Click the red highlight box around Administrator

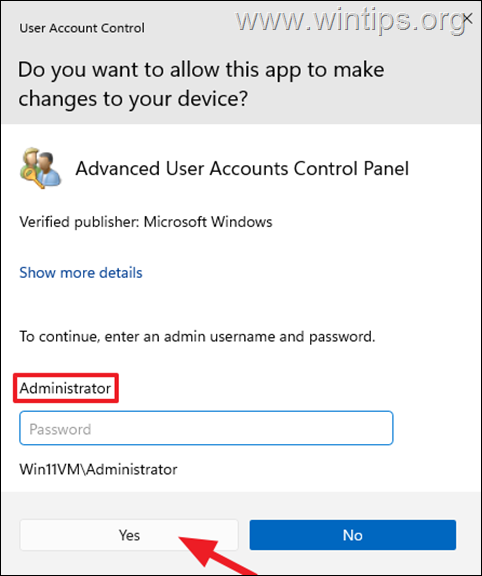[66, 388]
